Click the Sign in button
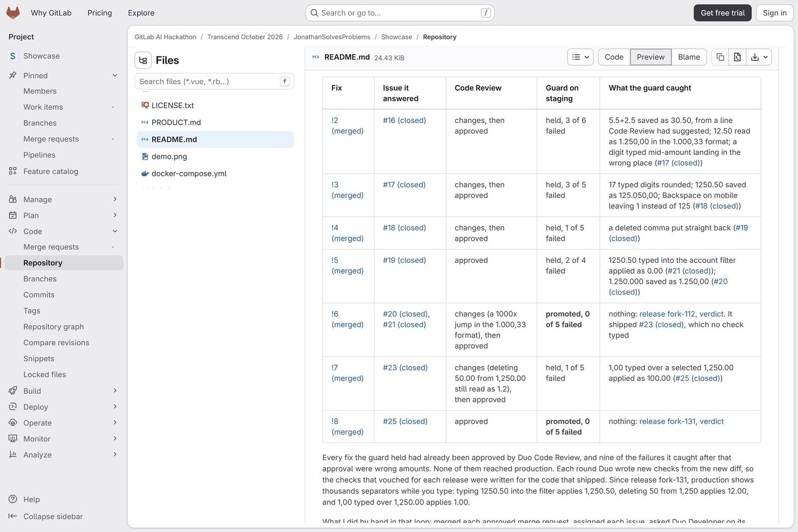 [775, 13]
